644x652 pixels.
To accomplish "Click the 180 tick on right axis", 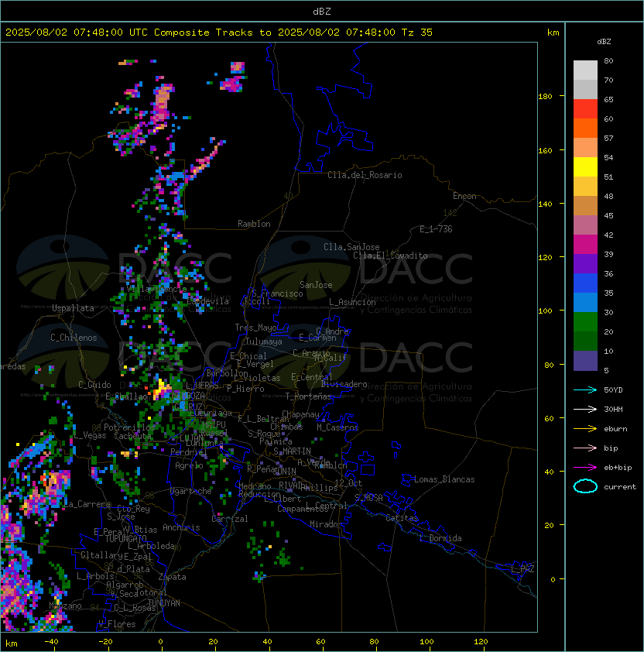I will (x=545, y=97).
